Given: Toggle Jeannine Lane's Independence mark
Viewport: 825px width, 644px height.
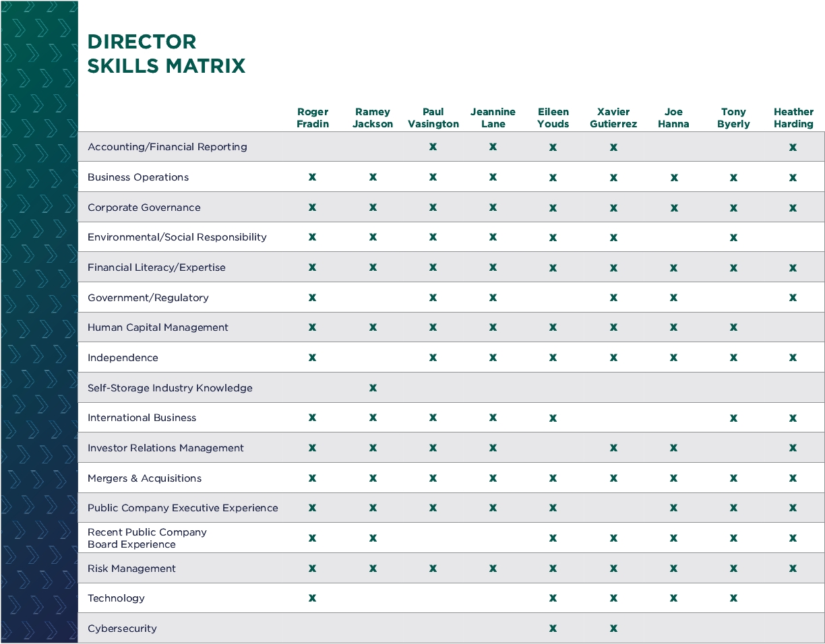Looking at the screenshot, I should (493, 358).
